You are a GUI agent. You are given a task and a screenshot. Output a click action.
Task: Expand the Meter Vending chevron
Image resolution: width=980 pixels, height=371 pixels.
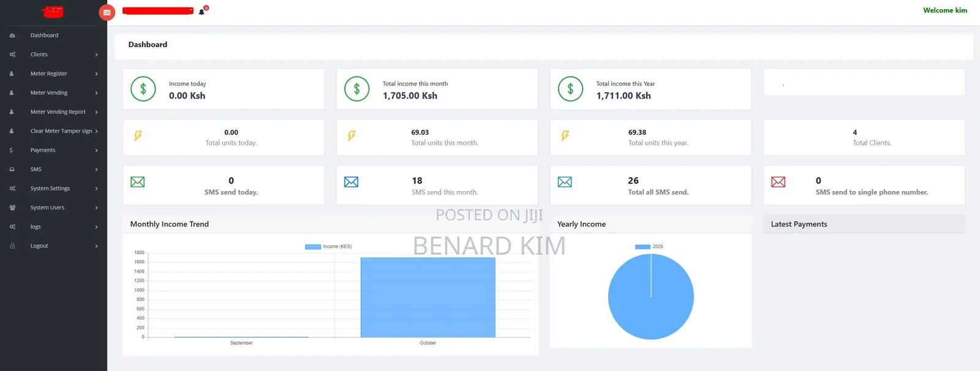(96, 93)
